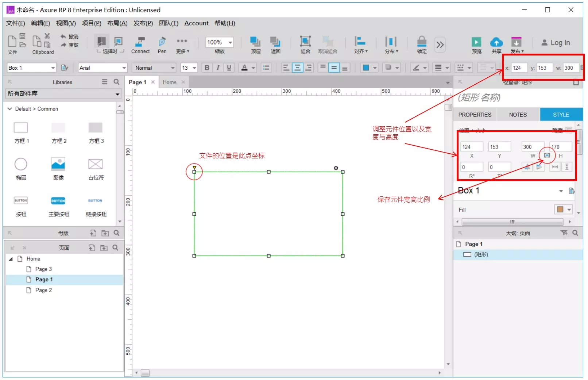Image resolution: width=588 pixels, height=380 pixels.
Task: Select the Connect tool
Action: tap(140, 42)
